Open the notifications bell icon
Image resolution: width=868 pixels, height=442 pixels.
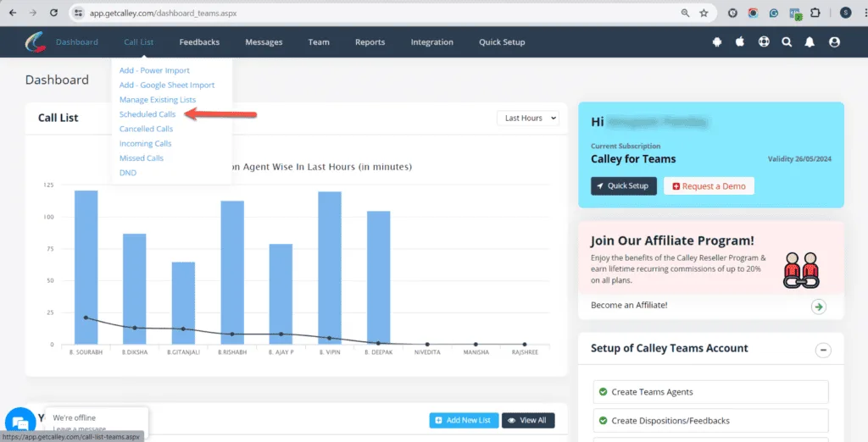click(810, 42)
